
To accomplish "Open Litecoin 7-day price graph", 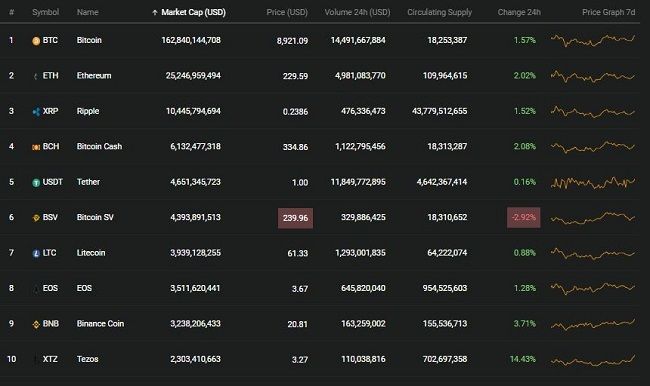I will [593, 253].
